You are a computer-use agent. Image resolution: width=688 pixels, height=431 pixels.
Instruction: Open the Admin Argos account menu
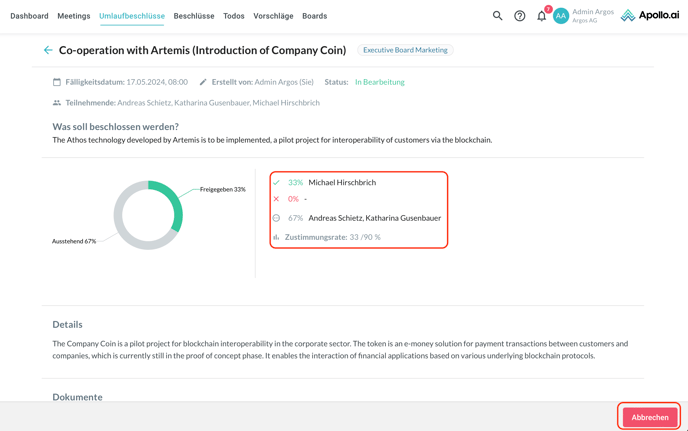pos(593,16)
